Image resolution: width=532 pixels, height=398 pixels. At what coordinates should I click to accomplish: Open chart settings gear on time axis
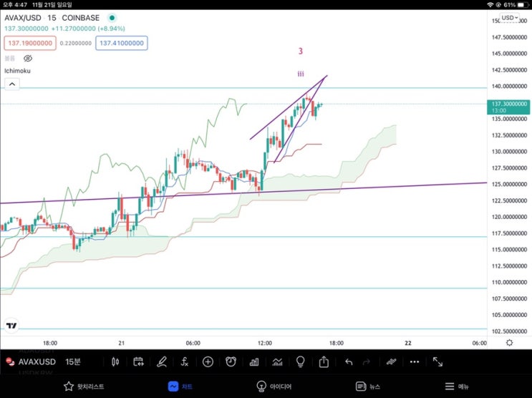(x=509, y=343)
